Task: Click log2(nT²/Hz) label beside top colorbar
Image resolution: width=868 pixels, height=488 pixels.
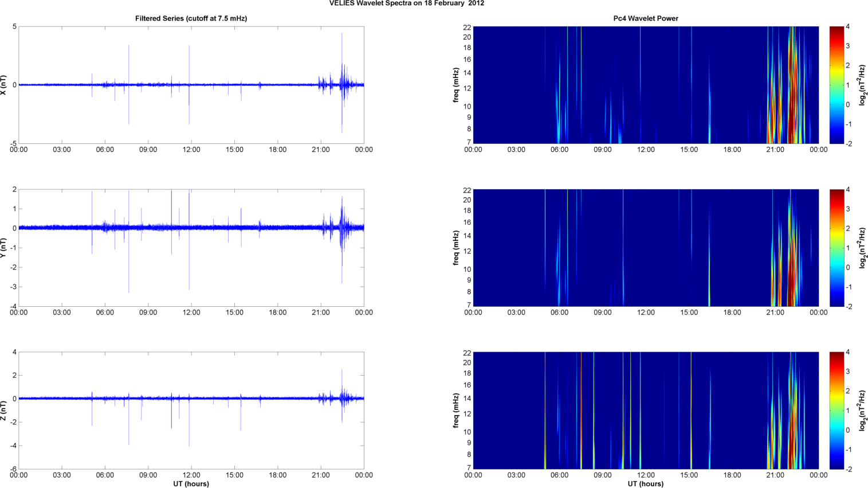Action: click(x=862, y=85)
